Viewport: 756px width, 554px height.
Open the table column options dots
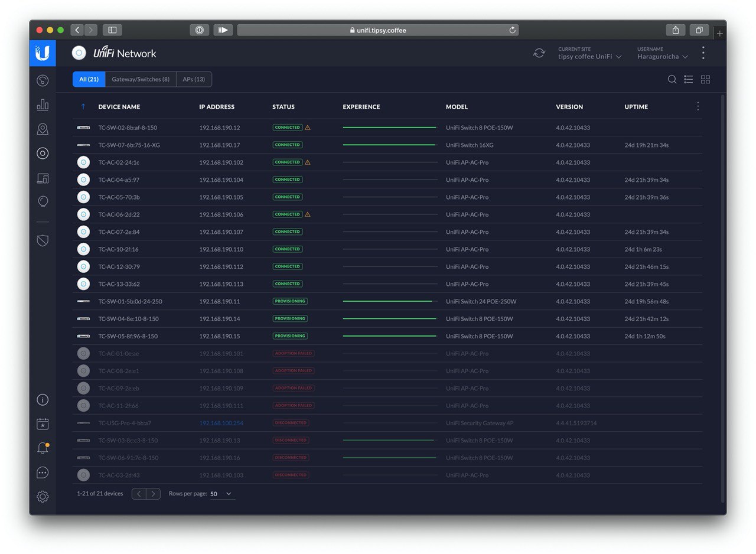(x=698, y=106)
